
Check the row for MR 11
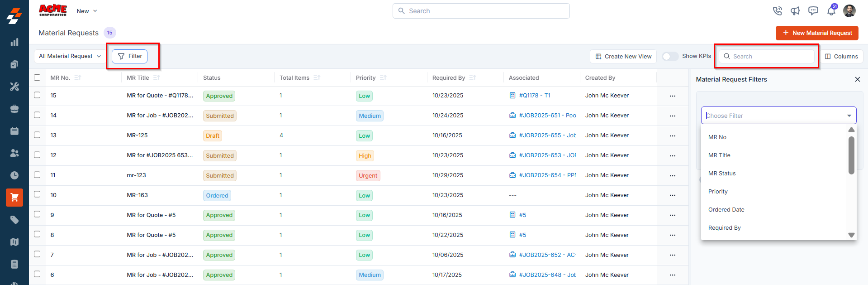[37, 175]
